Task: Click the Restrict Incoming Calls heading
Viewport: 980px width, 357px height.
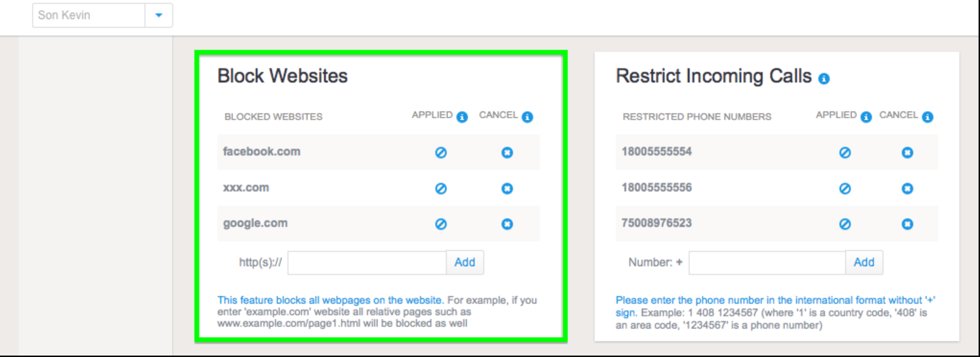Action: point(714,76)
